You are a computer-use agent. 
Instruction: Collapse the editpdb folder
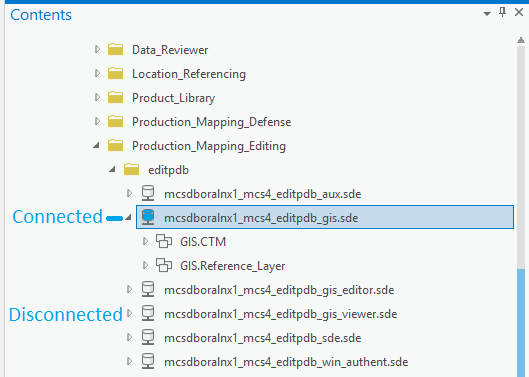click(x=112, y=169)
